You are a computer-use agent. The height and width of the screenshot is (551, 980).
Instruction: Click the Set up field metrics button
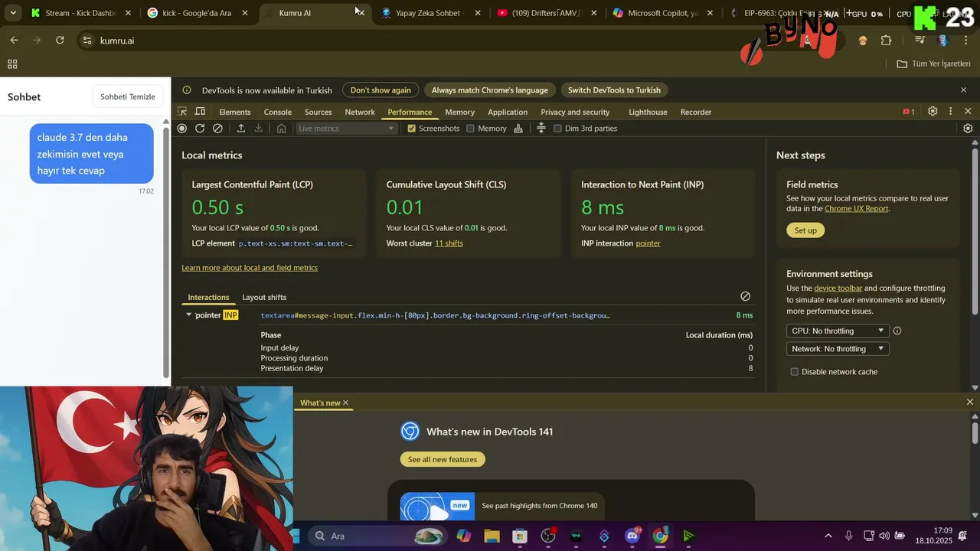pyautogui.click(x=805, y=230)
